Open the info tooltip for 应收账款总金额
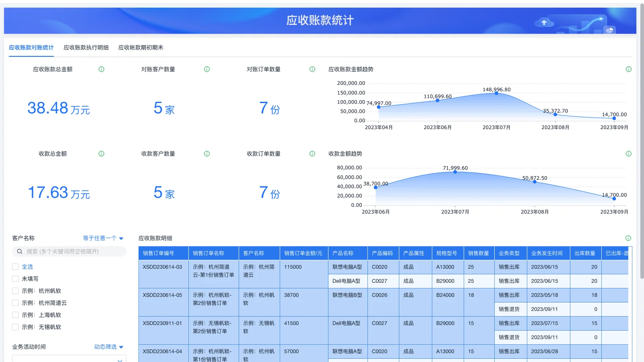The image size is (644, 362). [x=101, y=69]
